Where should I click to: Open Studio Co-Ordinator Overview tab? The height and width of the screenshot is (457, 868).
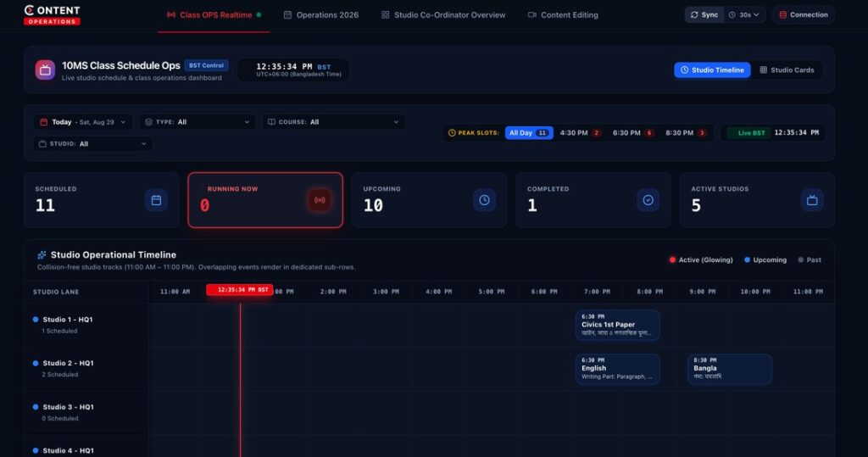click(x=442, y=15)
